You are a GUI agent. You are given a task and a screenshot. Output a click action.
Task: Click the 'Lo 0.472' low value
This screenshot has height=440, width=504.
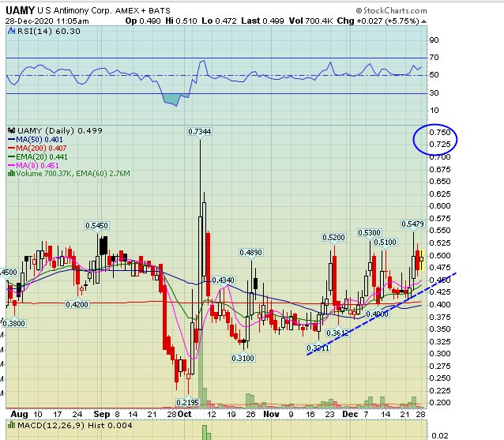(x=219, y=21)
